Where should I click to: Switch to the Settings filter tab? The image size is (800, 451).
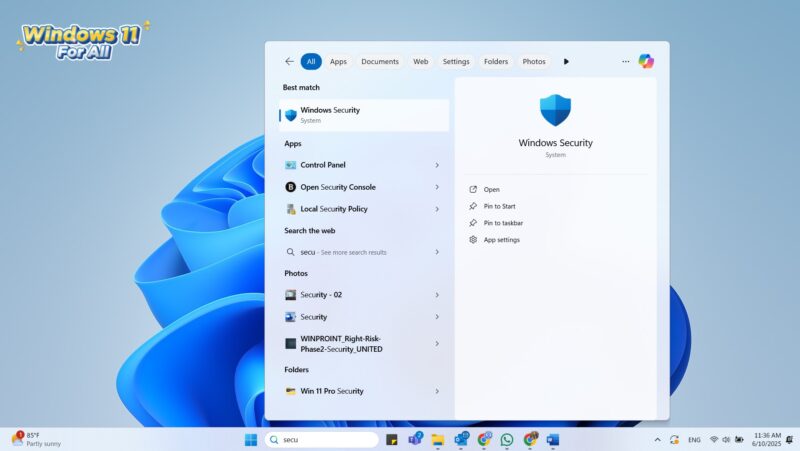(x=456, y=61)
